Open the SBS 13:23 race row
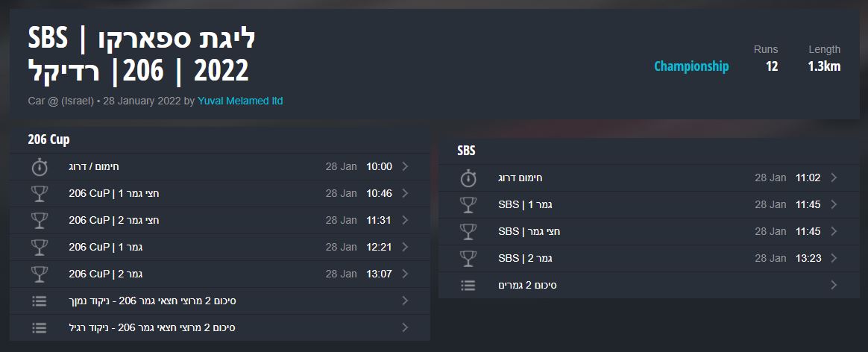 [x=649, y=259]
